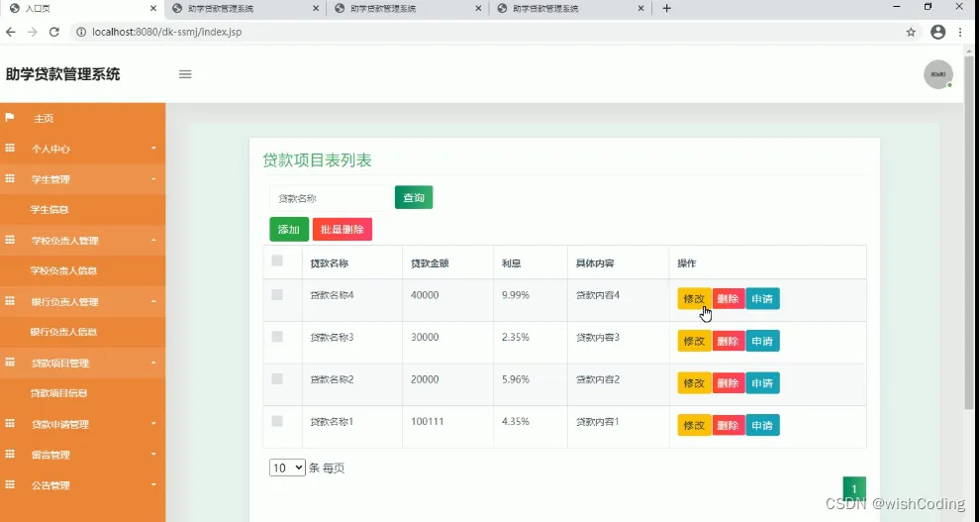Viewport: 980px width, 522px height.
Task: Check the box for 贷款名称4 row
Action: pyautogui.click(x=277, y=294)
